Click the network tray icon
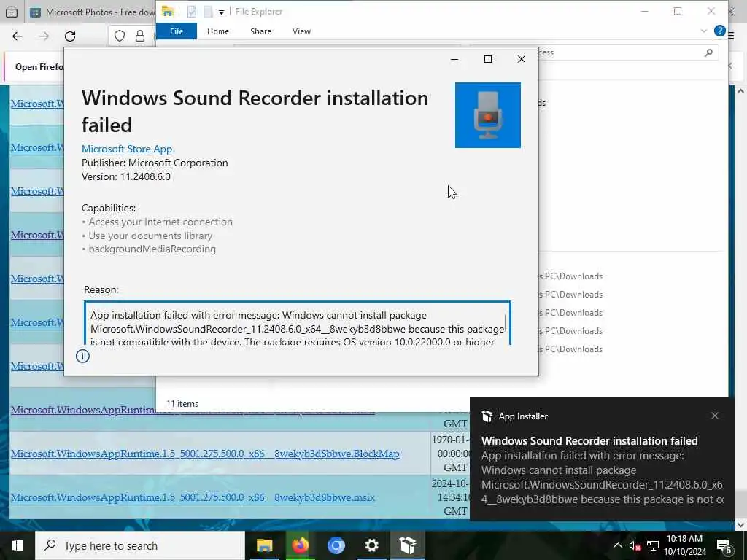Screen dimensions: 747x560 pyautogui.click(x=653, y=545)
